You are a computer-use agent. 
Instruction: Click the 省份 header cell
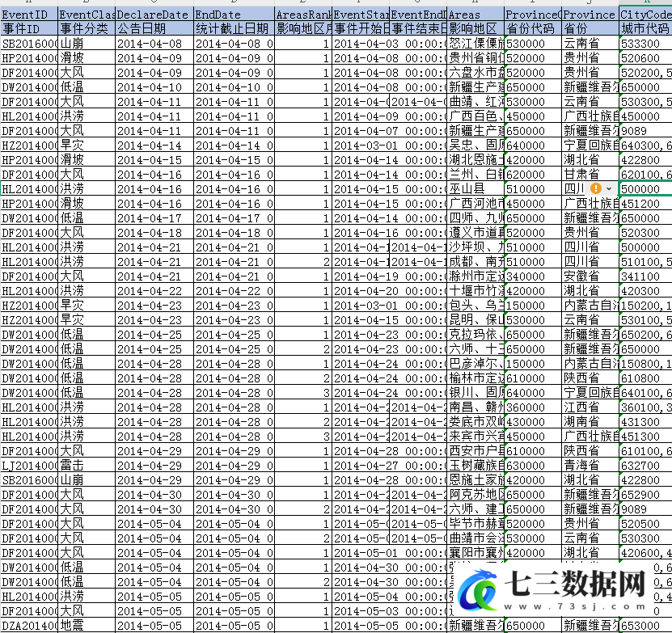pyautogui.click(x=590, y=29)
